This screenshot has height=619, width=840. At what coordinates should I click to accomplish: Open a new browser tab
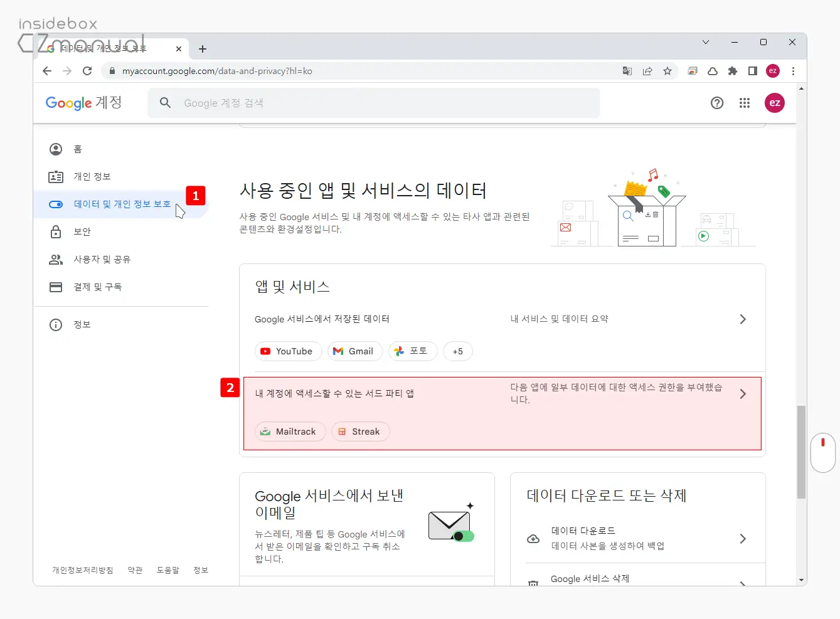(x=202, y=49)
